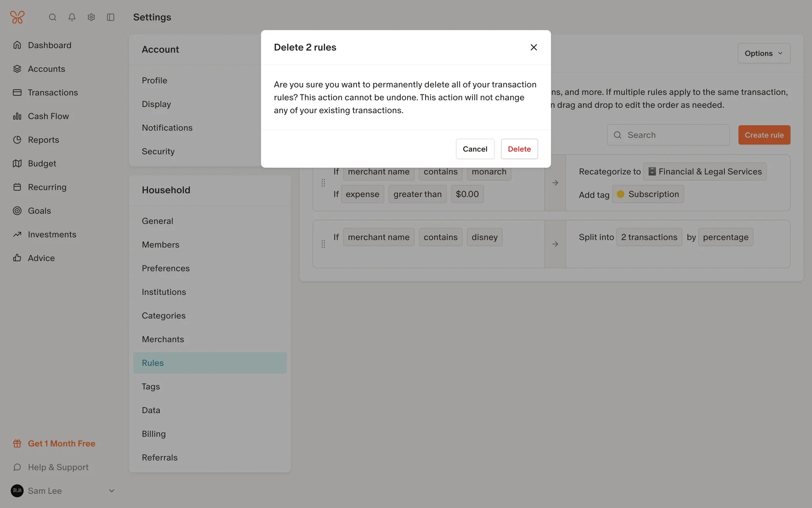812x508 pixels.
Task: Open the Tags settings tab
Action: click(151, 387)
